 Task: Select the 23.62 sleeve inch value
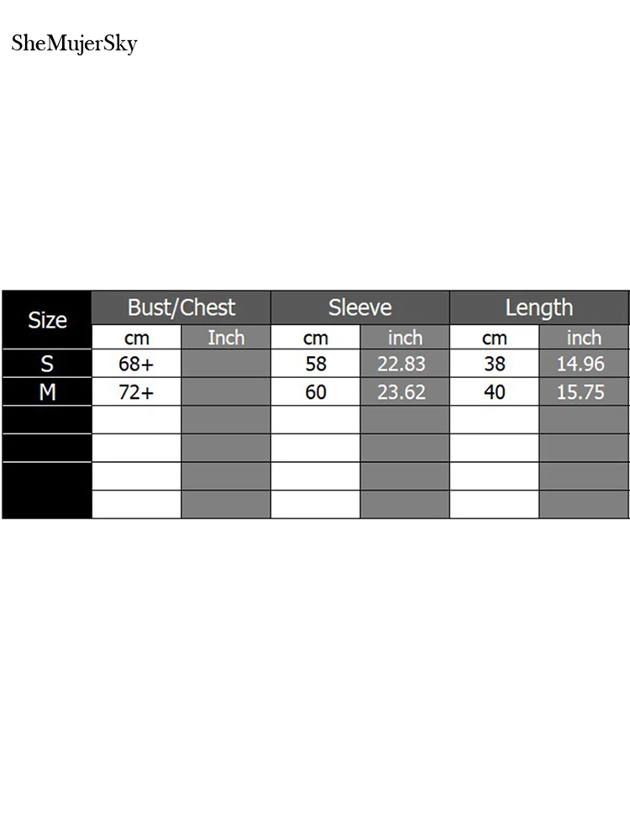(x=404, y=391)
